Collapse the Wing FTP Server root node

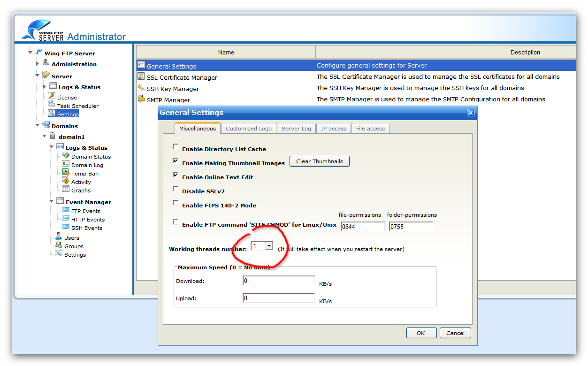click(31, 53)
